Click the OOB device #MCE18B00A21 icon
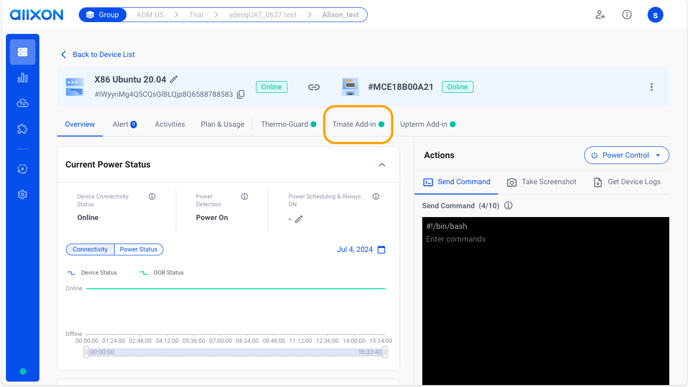This screenshot has width=688, height=387. coord(350,87)
